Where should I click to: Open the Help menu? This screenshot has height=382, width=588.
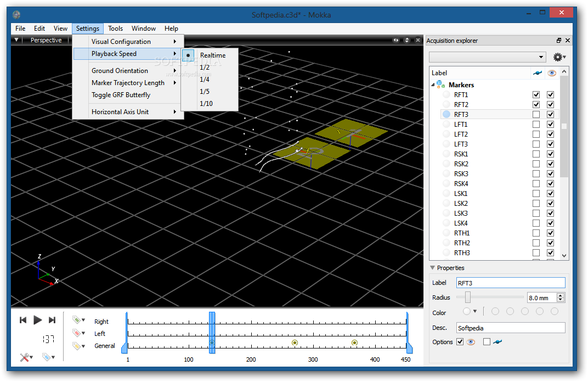click(x=171, y=29)
